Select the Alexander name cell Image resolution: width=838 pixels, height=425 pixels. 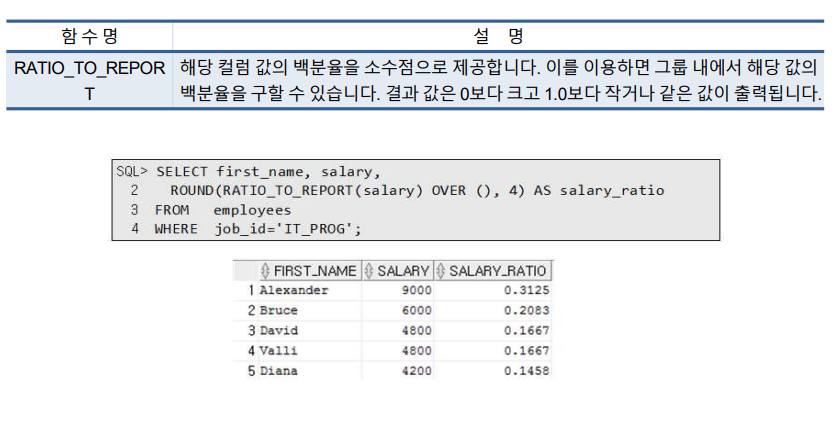294,290
